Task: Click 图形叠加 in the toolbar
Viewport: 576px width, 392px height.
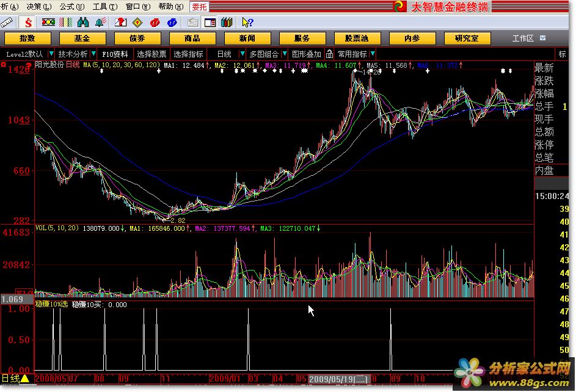Action: (307, 54)
